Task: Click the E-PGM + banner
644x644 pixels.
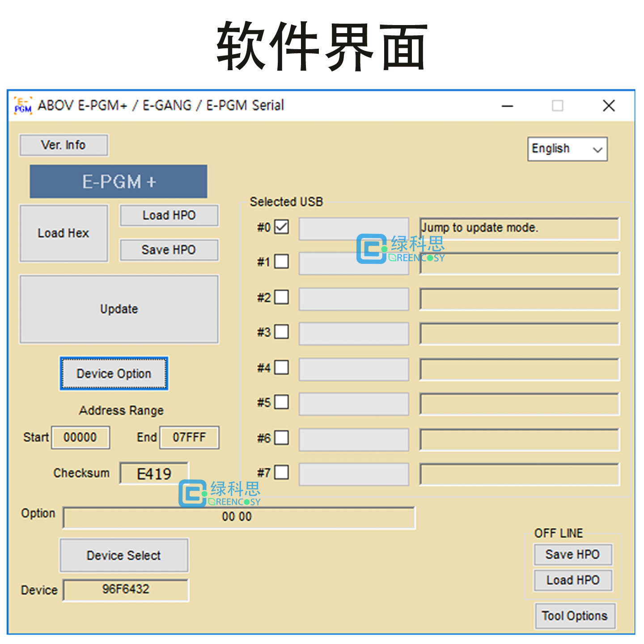Action: click(119, 182)
